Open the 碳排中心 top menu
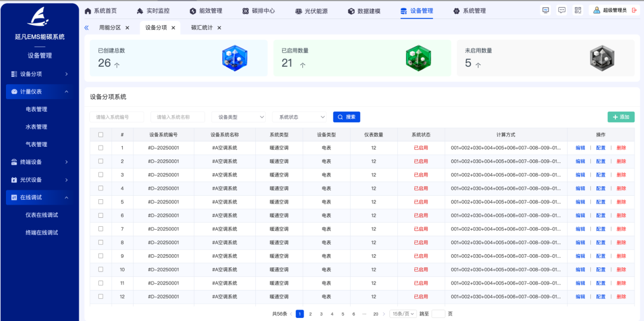This screenshot has height=321, width=644. click(258, 11)
